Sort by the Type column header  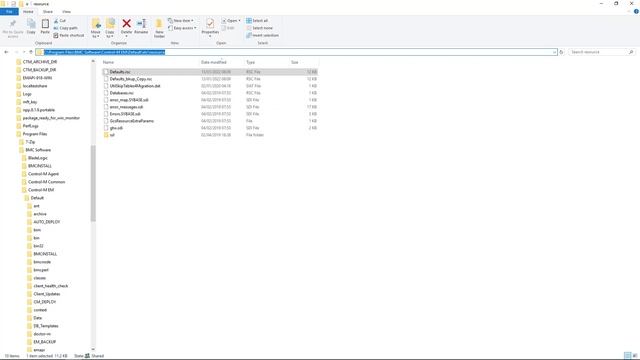click(x=251, y=62)
